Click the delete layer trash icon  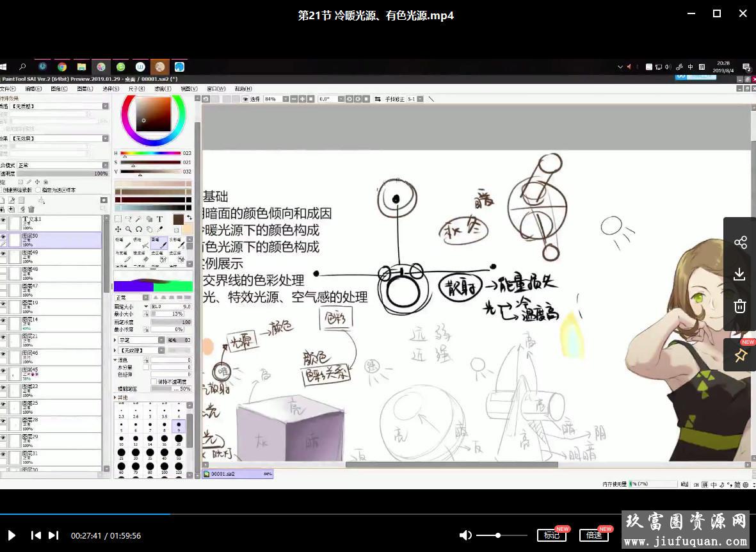[x=31, y=209]
